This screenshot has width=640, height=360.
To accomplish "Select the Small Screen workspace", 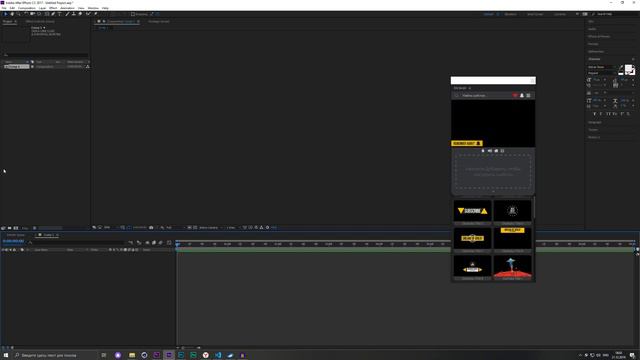I will (x=535, y=14).
